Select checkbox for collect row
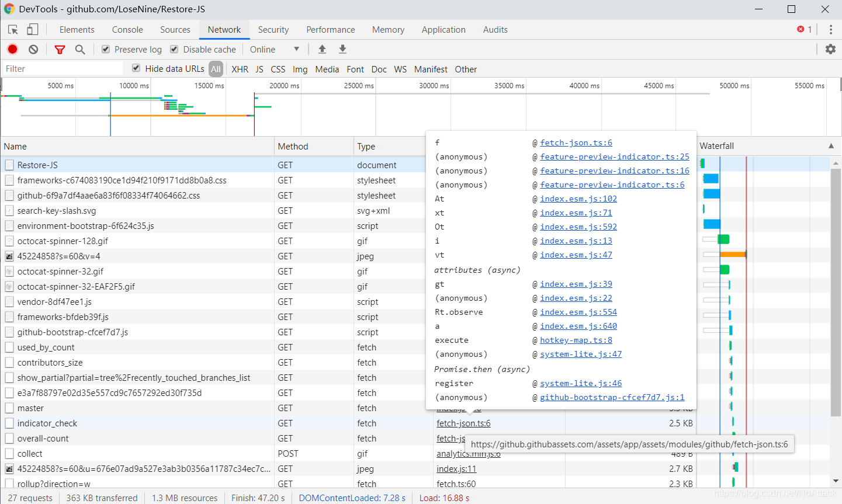Image resolution: width=842 pixels, height=504 pixels. coord(9,454)
